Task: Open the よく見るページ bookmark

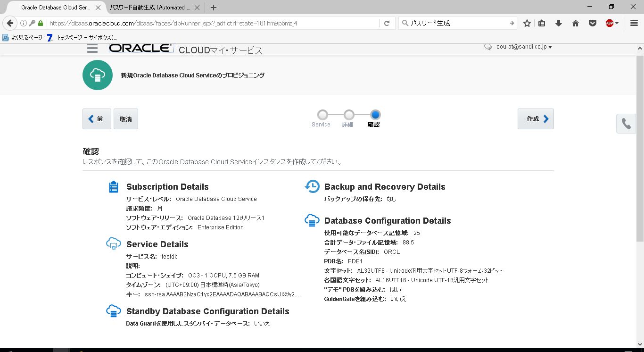Action: tap(23, 37)
